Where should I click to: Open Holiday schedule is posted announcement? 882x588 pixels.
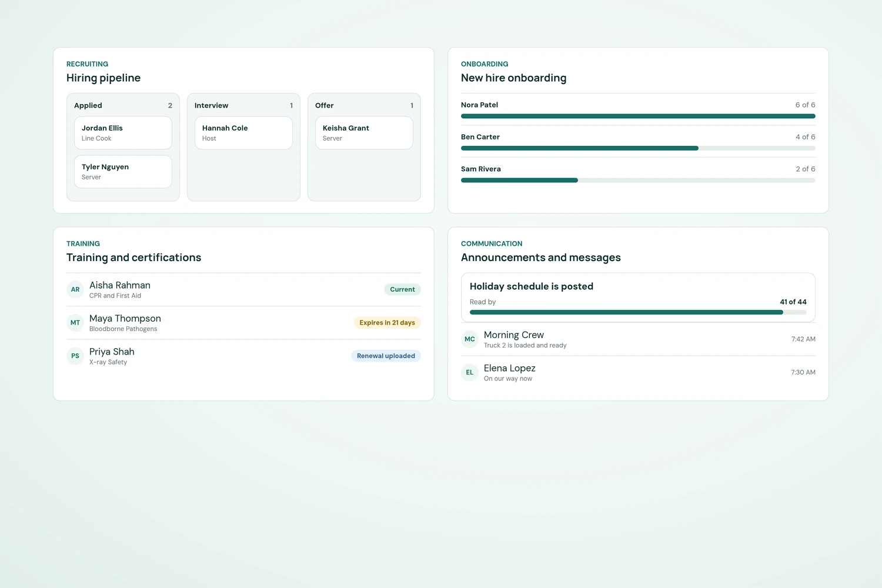[x=638, y=298]
